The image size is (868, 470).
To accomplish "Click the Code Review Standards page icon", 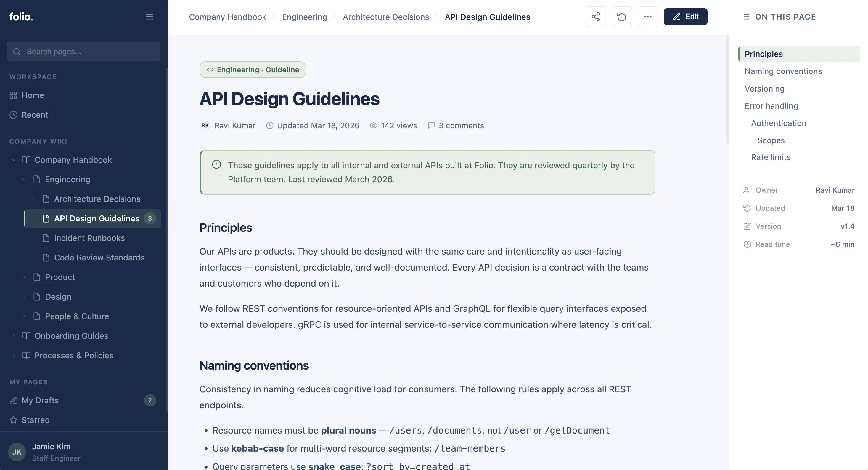I will point(46,258).
